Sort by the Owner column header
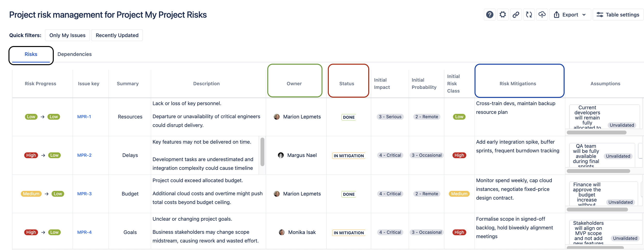 coord(294,84)
